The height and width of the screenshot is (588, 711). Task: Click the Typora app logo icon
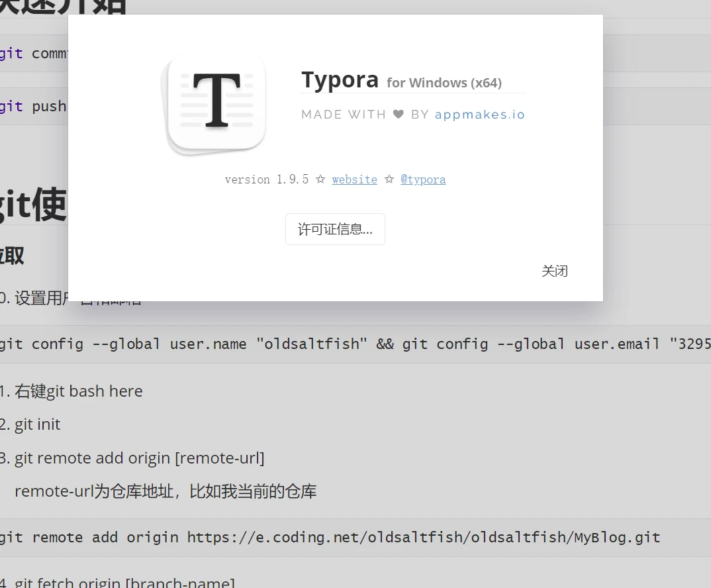215,103
